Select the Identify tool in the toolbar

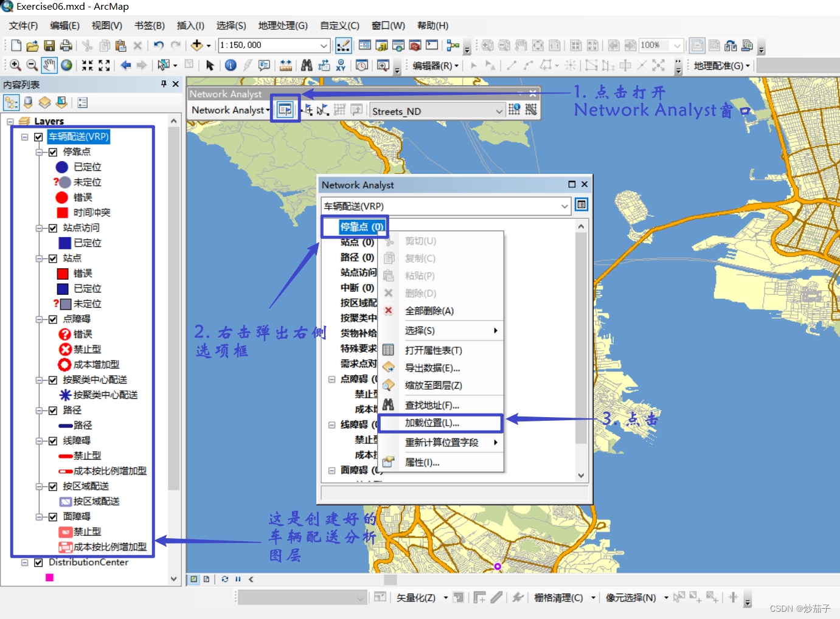pos(230,65)
